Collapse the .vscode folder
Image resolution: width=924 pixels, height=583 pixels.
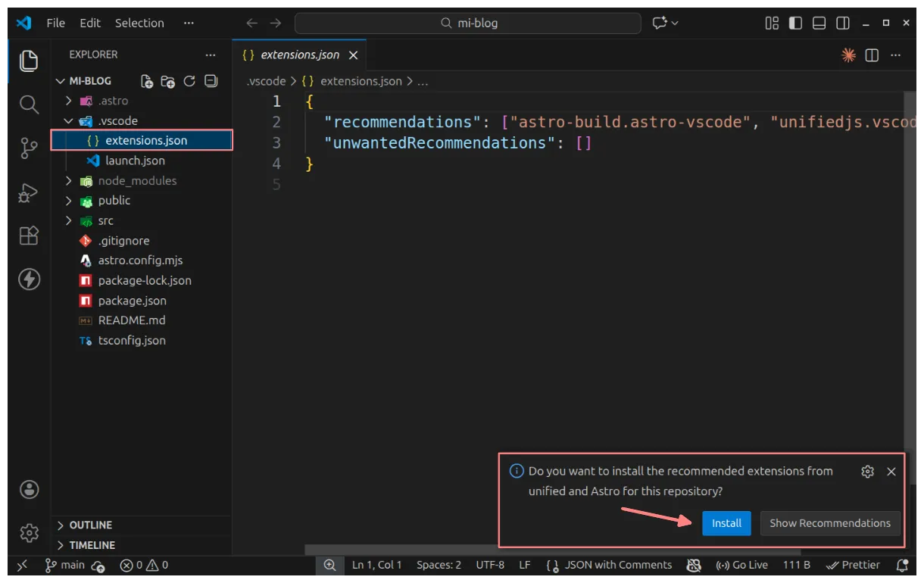click(x=68, y=121)
